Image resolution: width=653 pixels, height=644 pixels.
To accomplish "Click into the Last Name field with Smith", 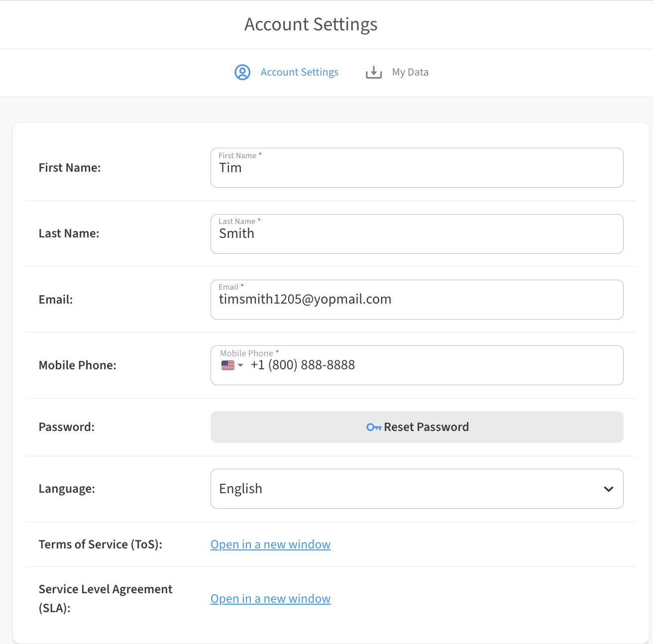I will point(417,234).
